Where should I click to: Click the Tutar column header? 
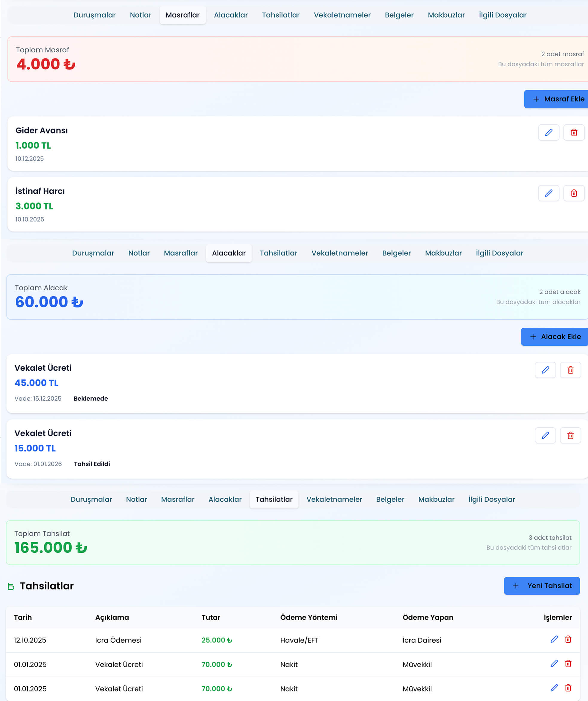(x=211, y=617)
